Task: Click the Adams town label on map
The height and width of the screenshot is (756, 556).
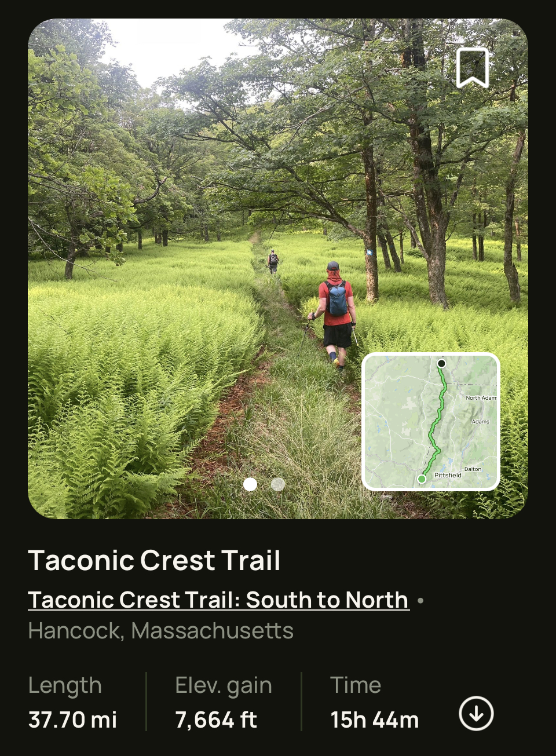Action: [480, 422]
